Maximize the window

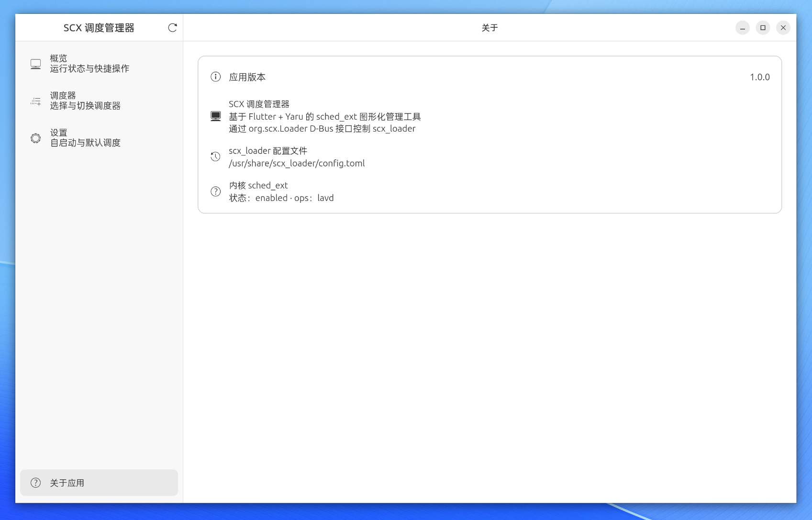763,28
